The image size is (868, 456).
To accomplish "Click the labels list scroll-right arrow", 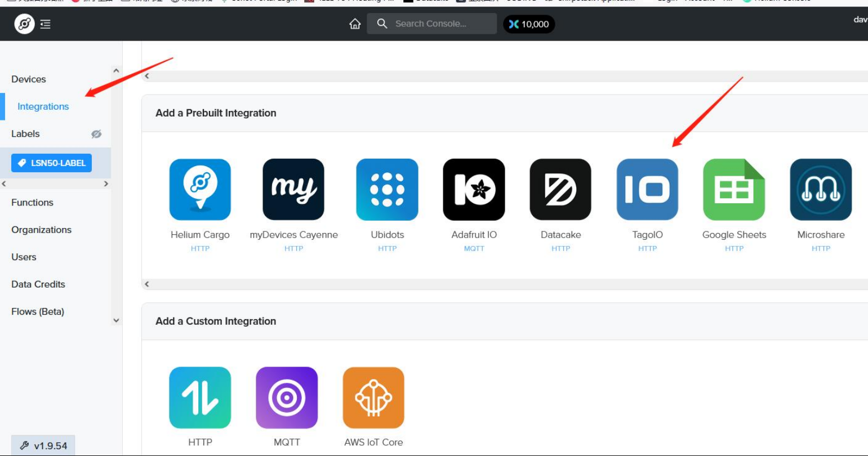I will 106,184.
